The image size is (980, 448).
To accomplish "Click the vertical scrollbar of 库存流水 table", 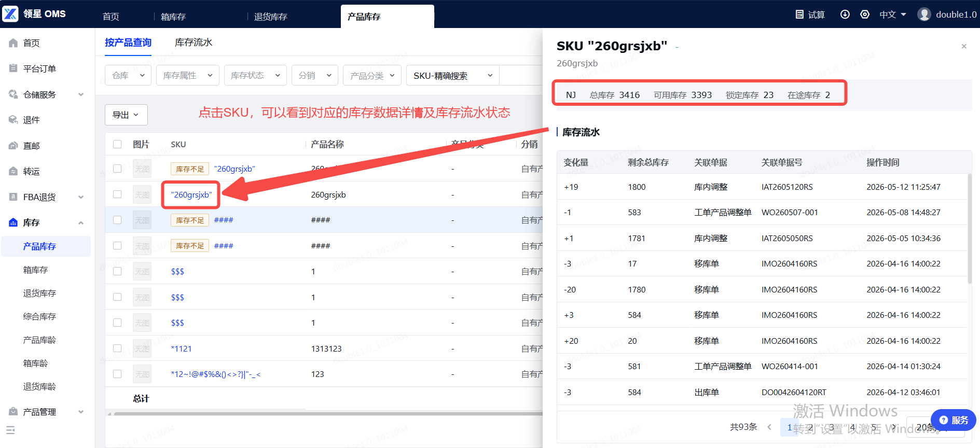I will pos(970,228).
